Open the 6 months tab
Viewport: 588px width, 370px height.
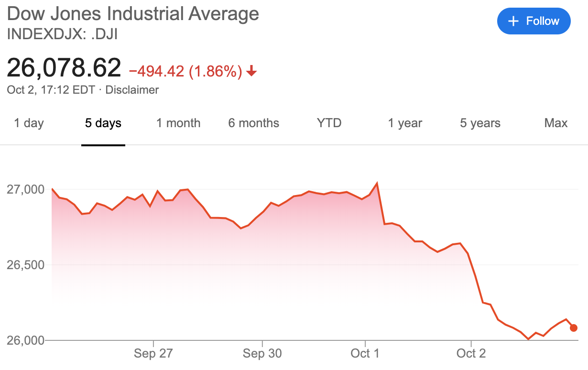coord(253,123)
